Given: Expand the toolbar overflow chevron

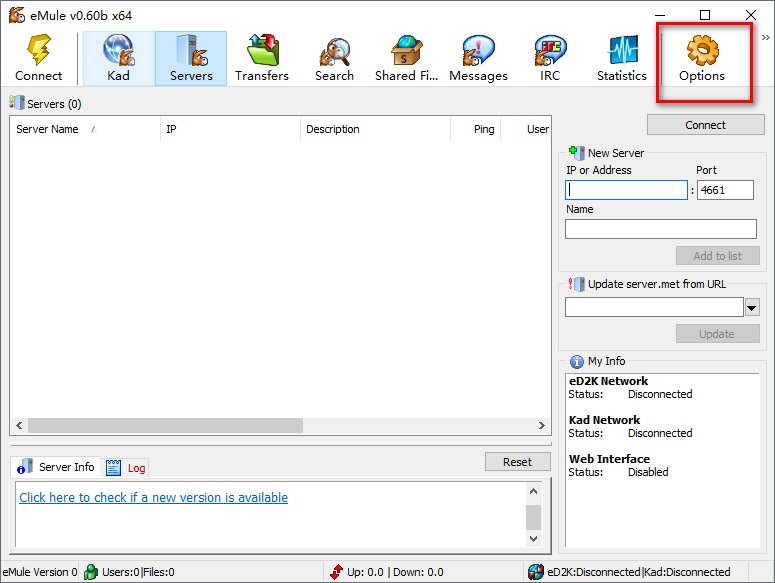Looking at the screenshot, I should click(766, 38).
